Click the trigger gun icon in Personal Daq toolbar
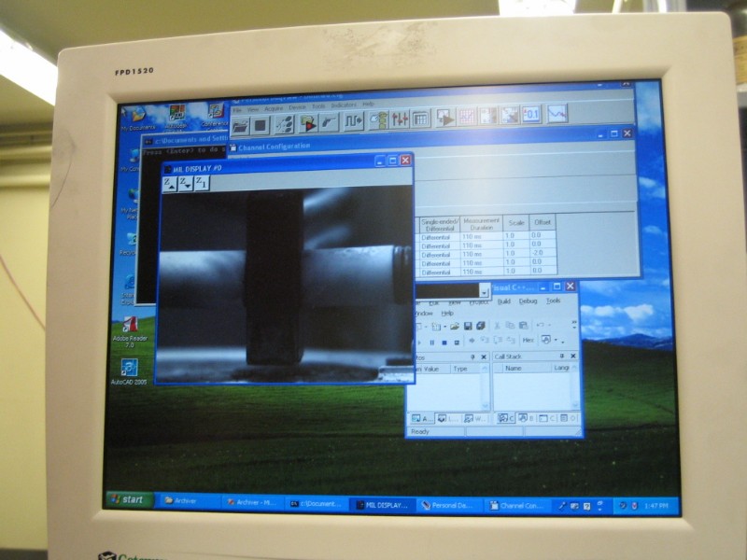The height and width of the screenshot is (560, 747). (329, 122)
